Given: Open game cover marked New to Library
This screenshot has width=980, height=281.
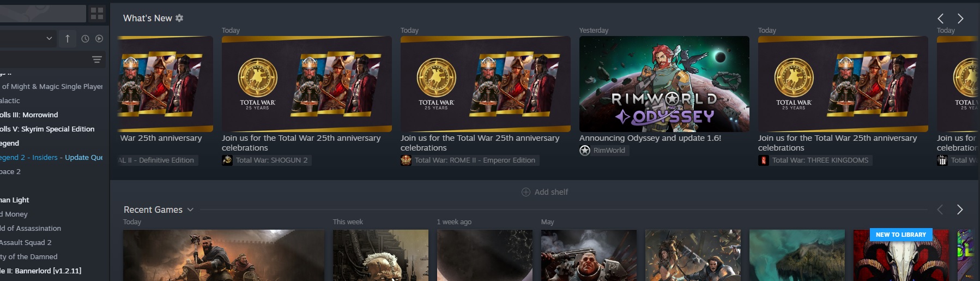Looking at the screenshot, I should (x=901, y=255).
